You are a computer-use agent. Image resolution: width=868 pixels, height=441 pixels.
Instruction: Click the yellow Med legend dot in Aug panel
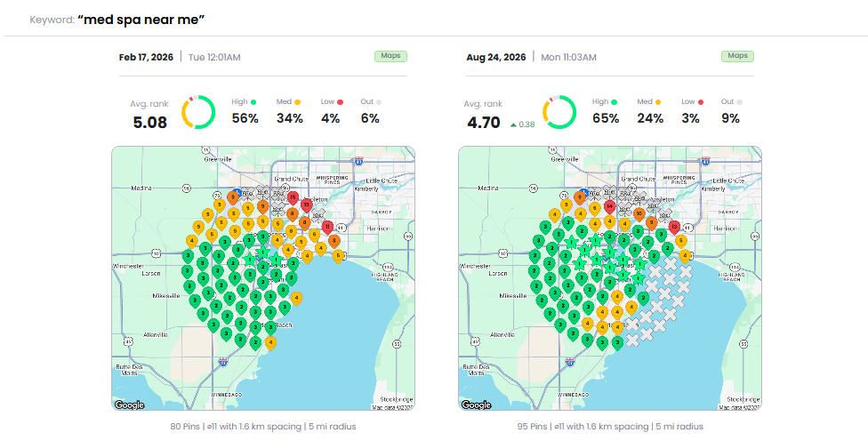point(658,102)
